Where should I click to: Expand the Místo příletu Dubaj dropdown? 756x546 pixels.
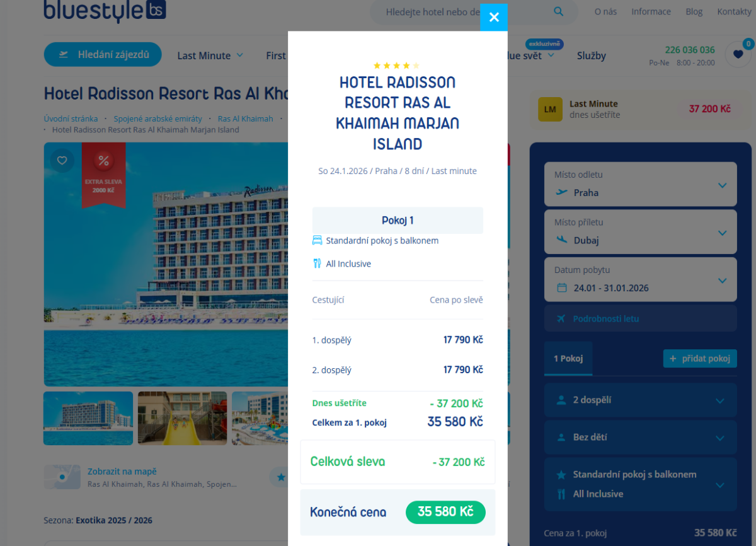pos(640,232)
